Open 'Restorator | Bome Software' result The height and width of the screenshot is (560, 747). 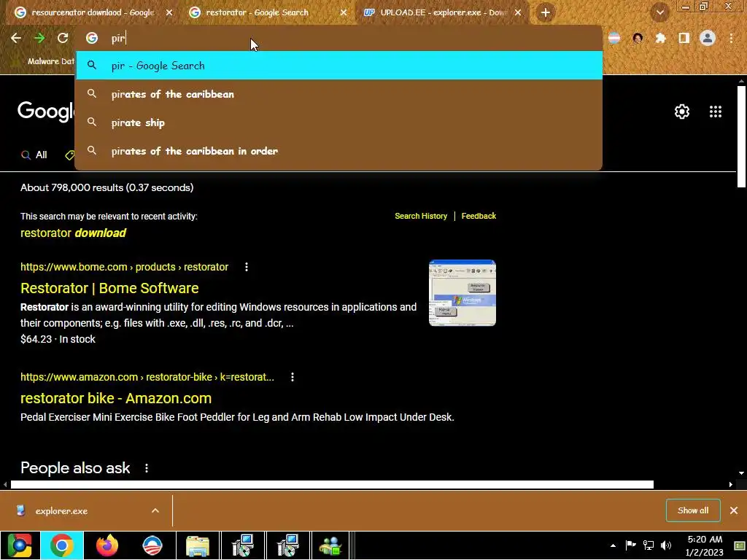(109, 287)
